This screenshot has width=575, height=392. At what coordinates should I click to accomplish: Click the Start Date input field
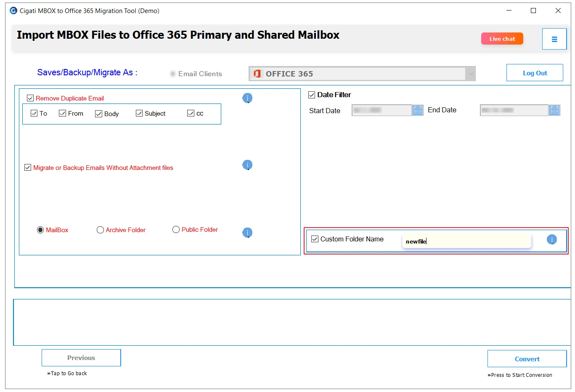click(x=382, y=110)
